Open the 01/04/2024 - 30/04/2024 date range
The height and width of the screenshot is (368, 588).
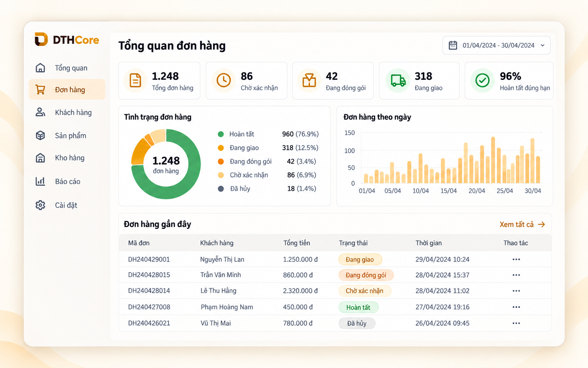click(496, 45)
